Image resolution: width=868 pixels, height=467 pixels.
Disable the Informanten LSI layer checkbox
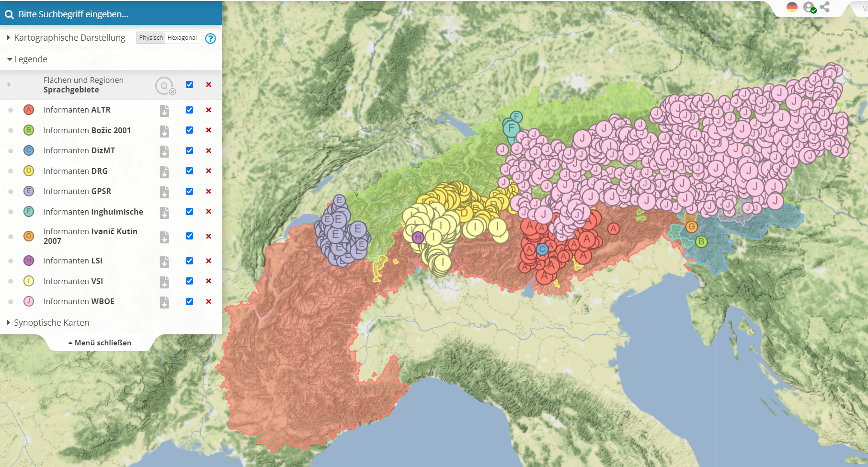(x=190, y=261)
